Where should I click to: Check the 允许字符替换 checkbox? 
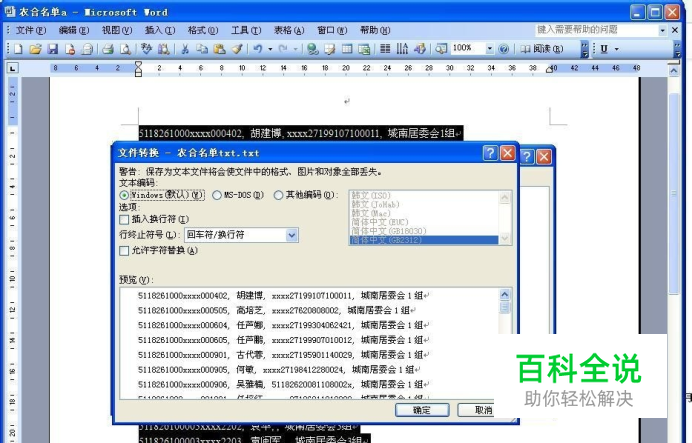[124, 251]
